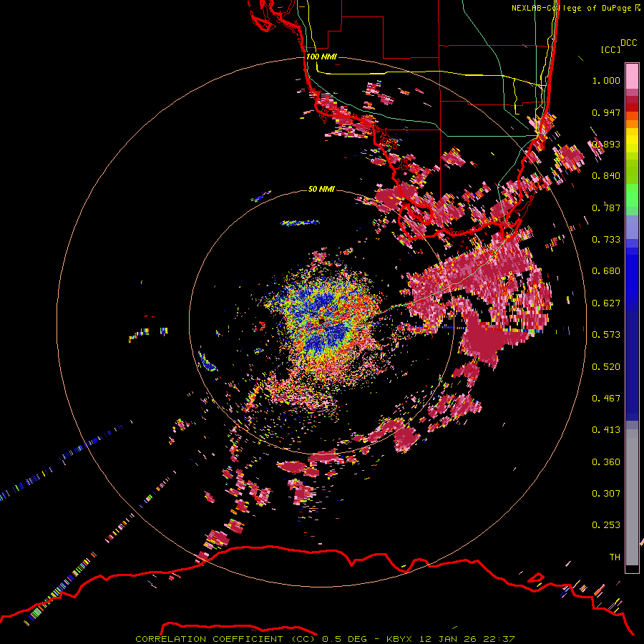
Task: Click the 0.360 scale value
Action: (x=606, y=462)
